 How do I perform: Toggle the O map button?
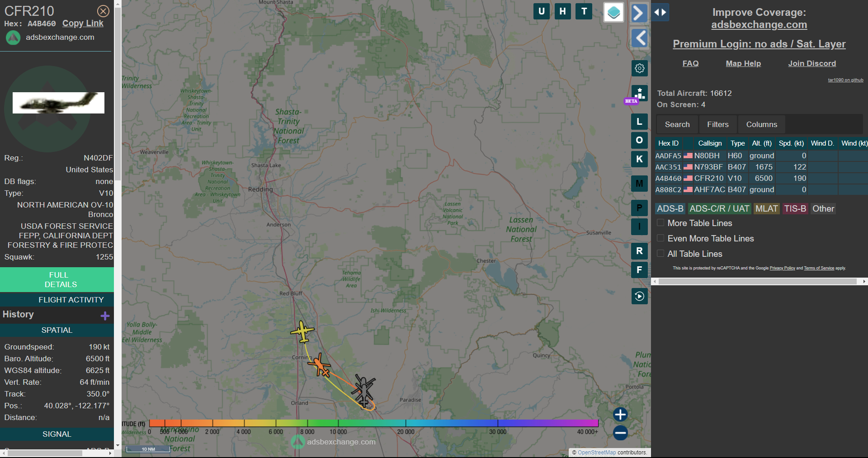639,140
